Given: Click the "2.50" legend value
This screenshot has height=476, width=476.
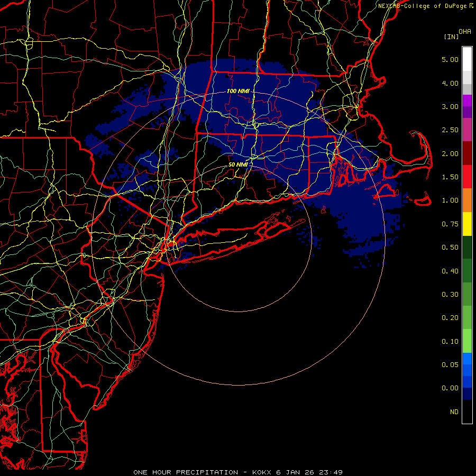Looking at the screenshot, I should tap(450, 130).
